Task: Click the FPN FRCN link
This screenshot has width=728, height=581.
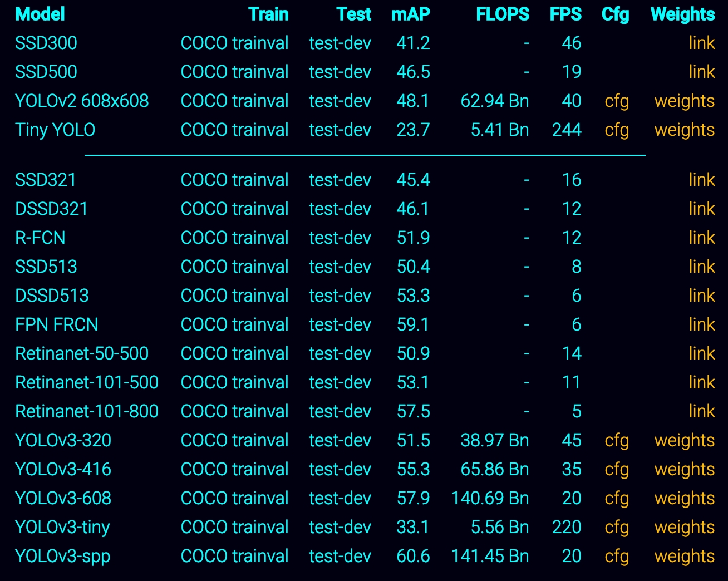Action: tap(701, 325)
